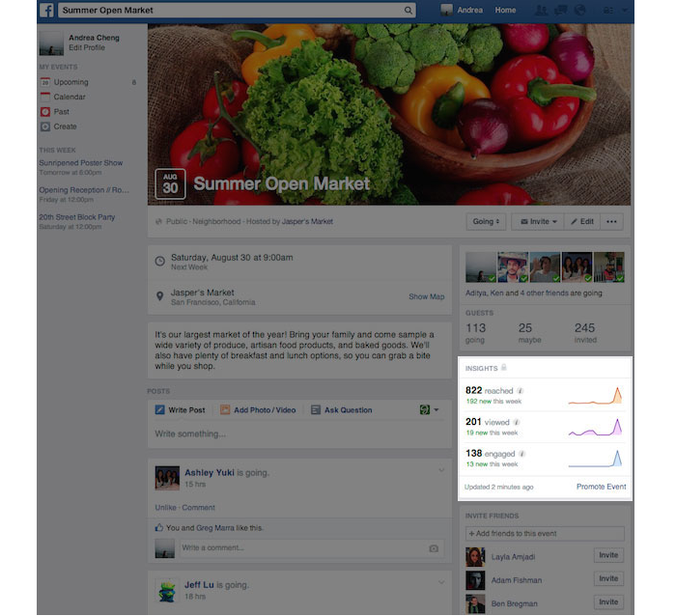Viewport: 676px width, 616px height.
Task: Click the Facebook logo icon
Action: tap(46, 10)
